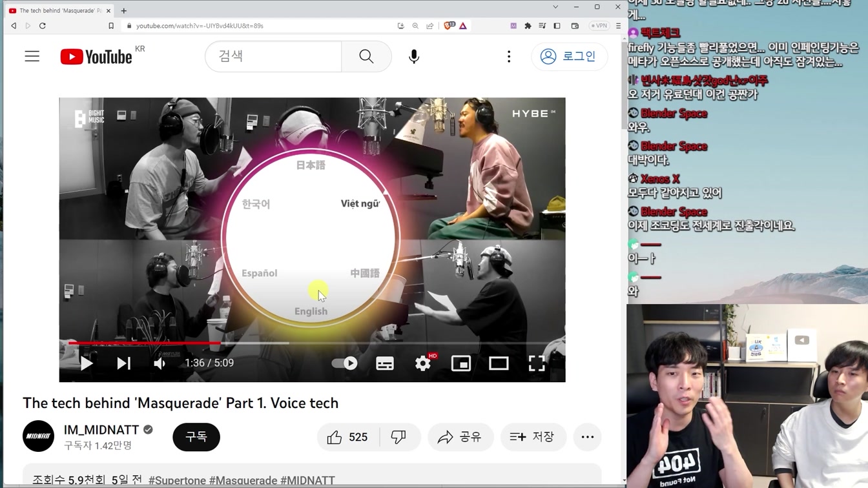
Task: Play the video with the play button
Action: (87, 363)
